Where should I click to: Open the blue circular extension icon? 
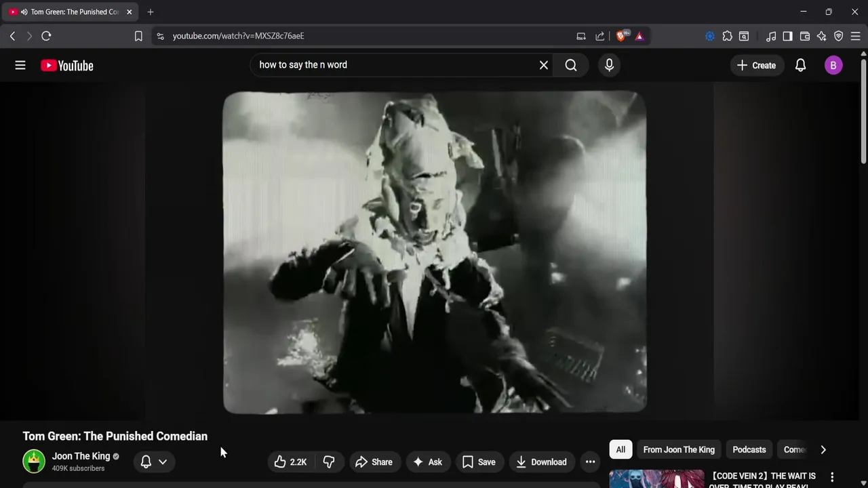pos(710,36)
